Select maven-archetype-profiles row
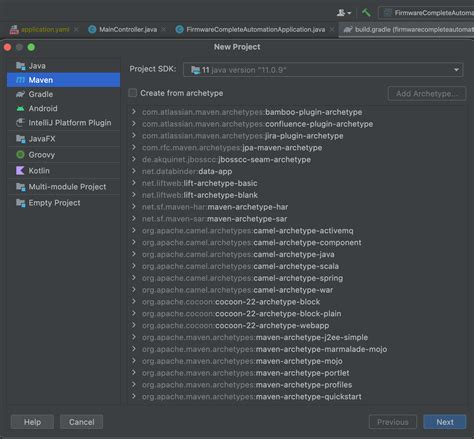The width and height of the screenshot is (474, 439). (x=297, y=385)
